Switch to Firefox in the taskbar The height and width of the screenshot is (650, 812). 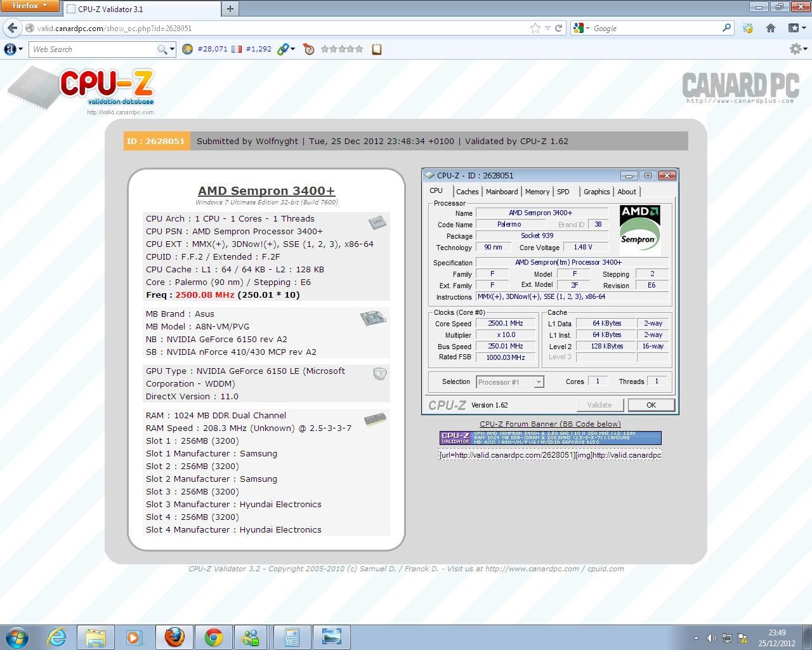[x=174, y=637]
